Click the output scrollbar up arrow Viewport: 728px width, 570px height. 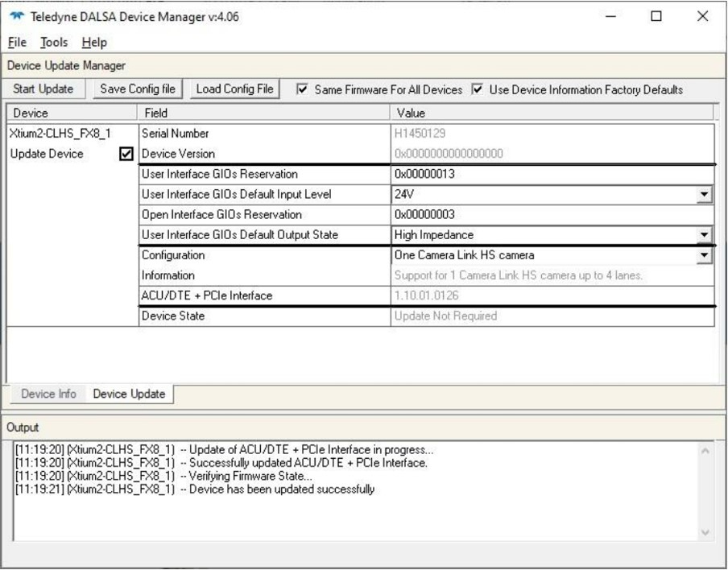[x=705, y=451]
